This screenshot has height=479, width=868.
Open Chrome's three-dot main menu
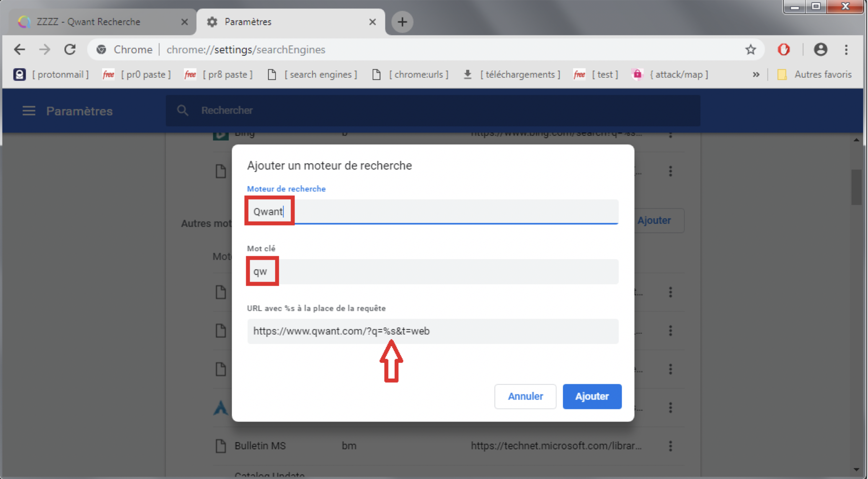pyautogui.click(x=846, y=49)
